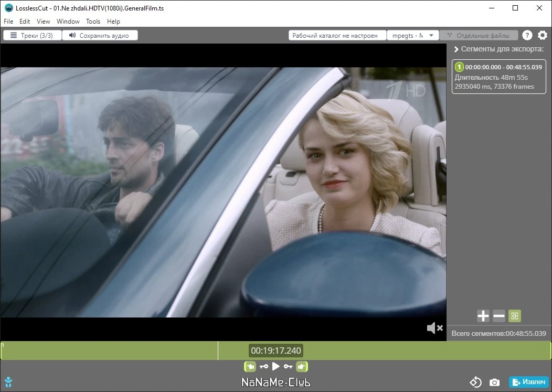Open the Help menu
552x392 pixels.
coord(113,22)
